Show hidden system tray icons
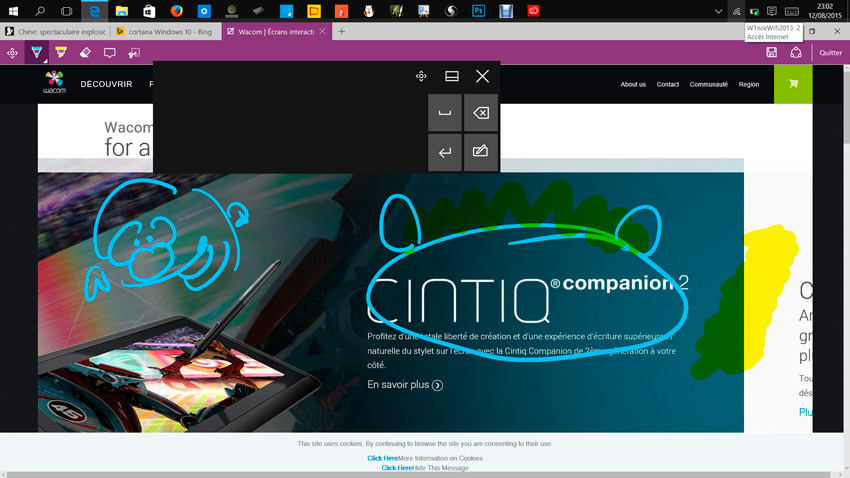The image size is (850, 478). click(x=718, y=11)
